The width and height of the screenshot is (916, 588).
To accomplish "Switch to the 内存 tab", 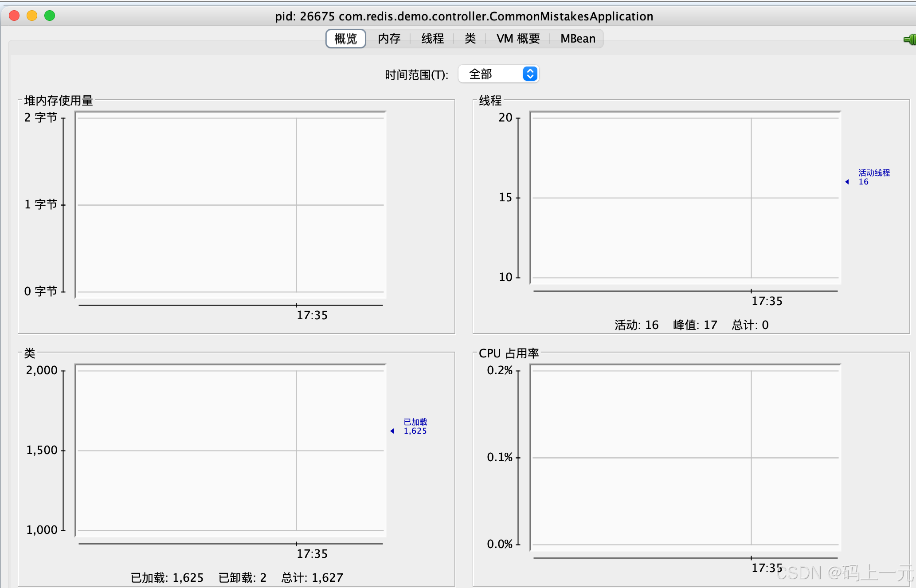I will 389,39.
